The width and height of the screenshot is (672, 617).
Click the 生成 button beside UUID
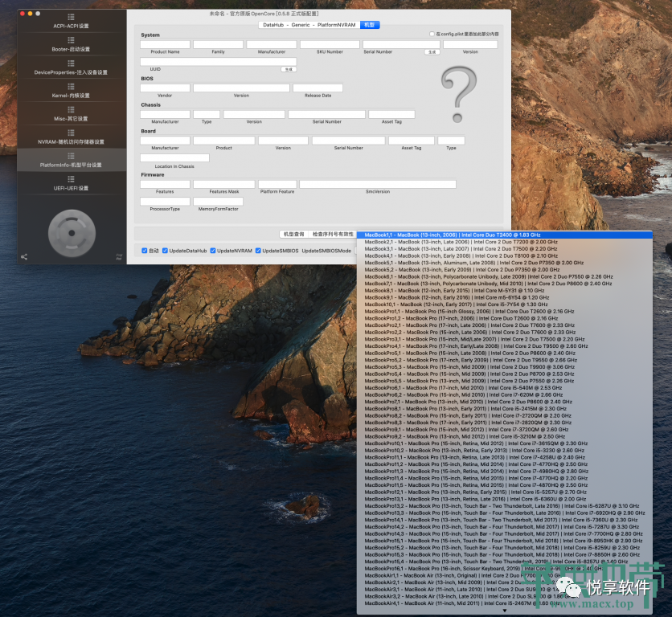(289, 69)
